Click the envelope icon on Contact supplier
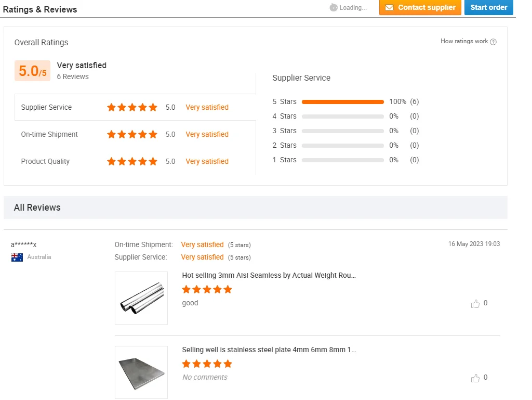 [x=389, y=8]
